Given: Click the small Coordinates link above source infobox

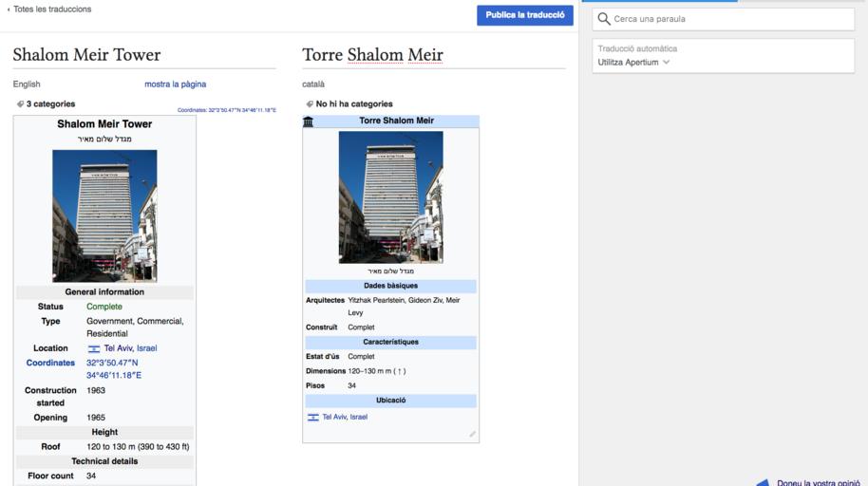Looking at the screenshot, I should pos(226,110).
